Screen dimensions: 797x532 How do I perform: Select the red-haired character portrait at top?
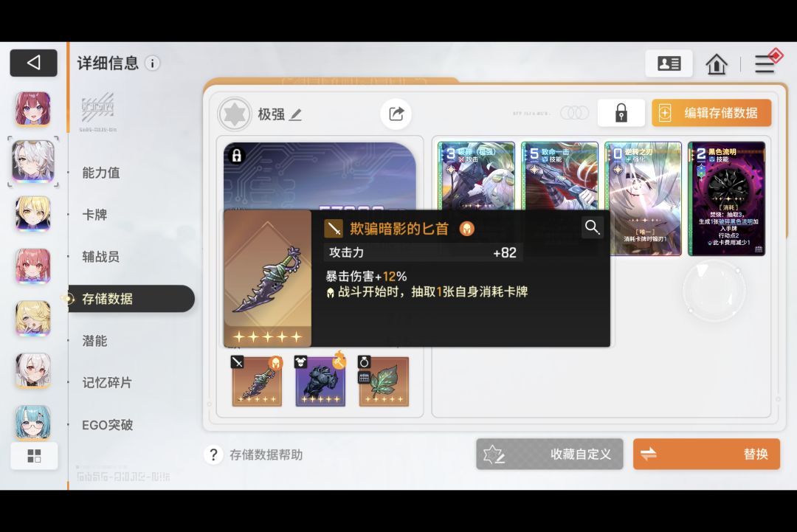(x=33, y=108)
